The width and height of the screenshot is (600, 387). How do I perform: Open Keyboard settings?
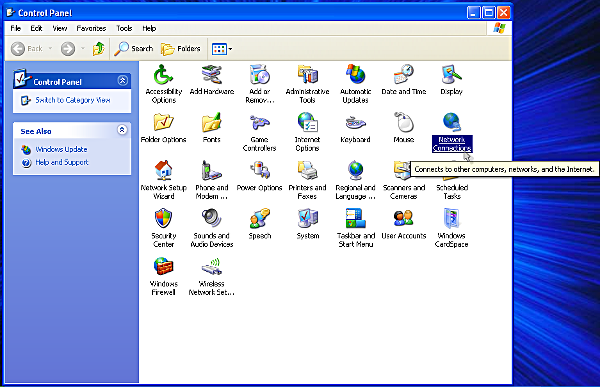[355, 128]
